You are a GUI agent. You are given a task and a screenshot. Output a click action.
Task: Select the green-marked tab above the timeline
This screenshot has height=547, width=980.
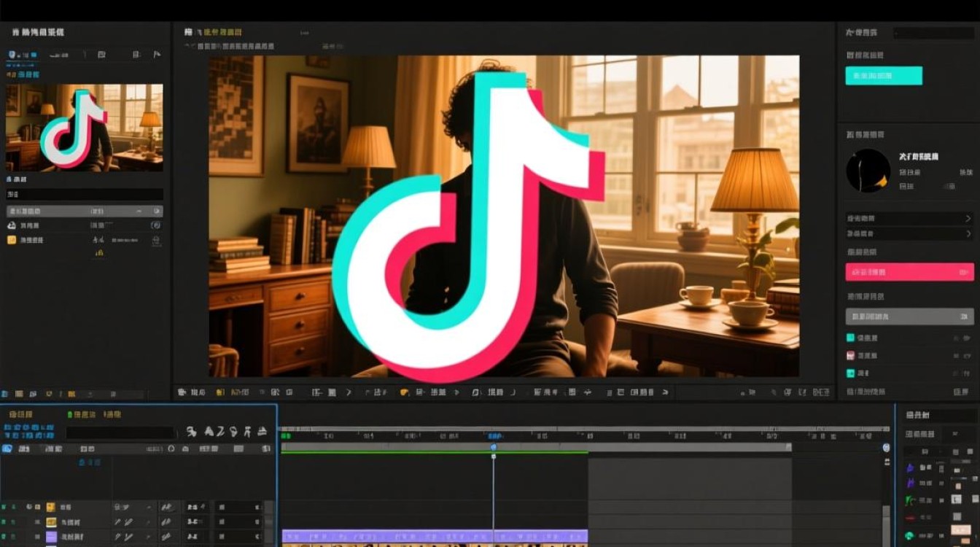(x=82, y=414)
